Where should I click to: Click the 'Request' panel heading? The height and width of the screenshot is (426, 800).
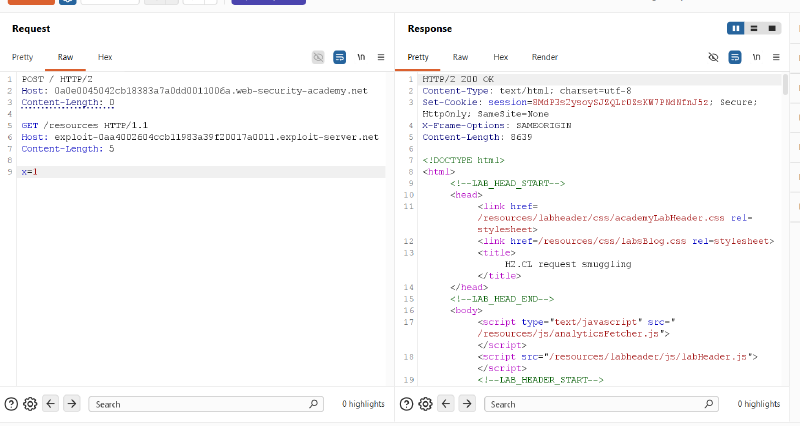pos(31,29)
